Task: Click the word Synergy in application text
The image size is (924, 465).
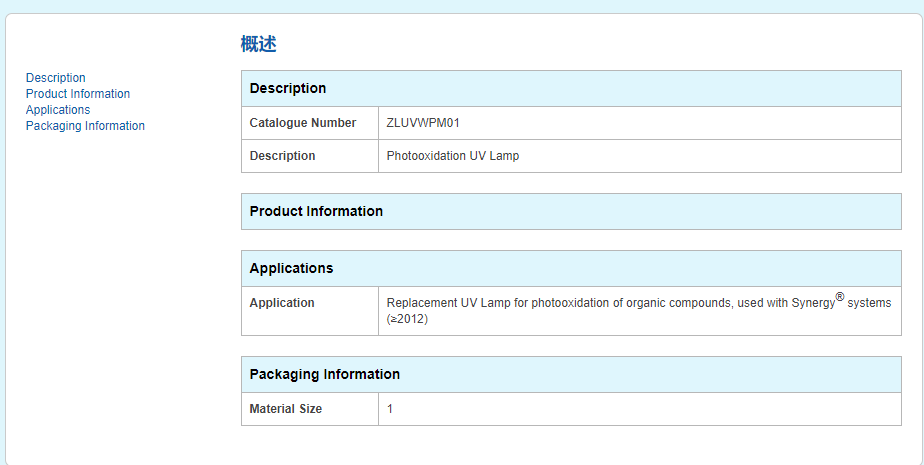Action: point(813,303)
